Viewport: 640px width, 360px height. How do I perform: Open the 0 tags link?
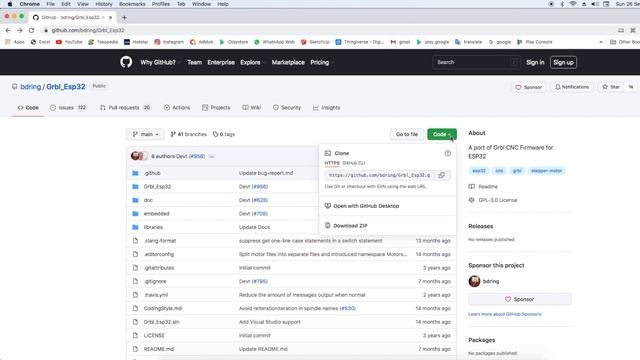224,134
